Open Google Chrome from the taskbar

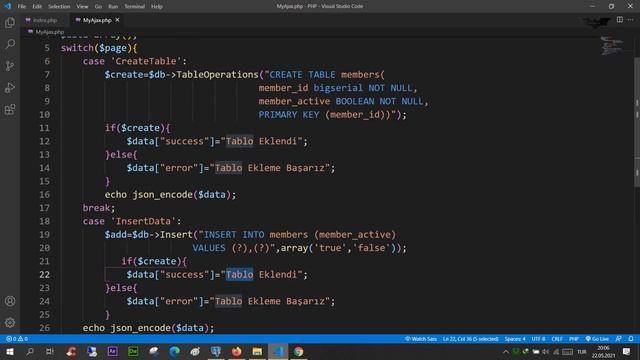[298, 351]
